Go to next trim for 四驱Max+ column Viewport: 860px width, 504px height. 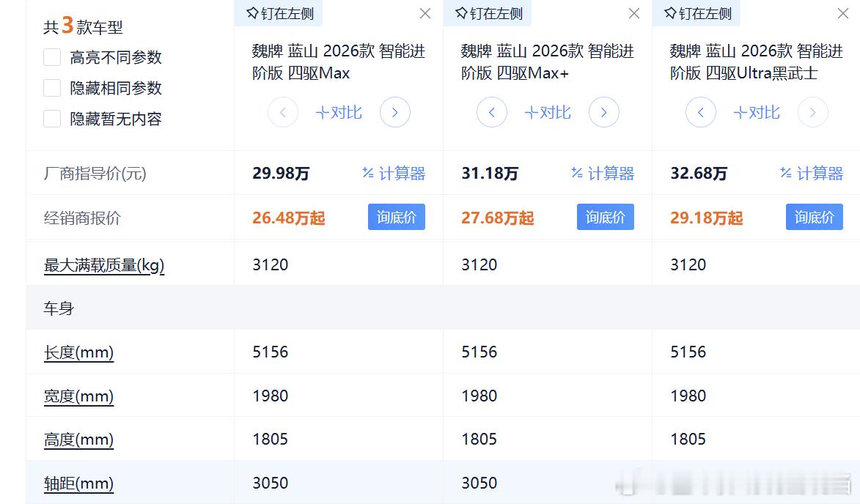(604, 113)
